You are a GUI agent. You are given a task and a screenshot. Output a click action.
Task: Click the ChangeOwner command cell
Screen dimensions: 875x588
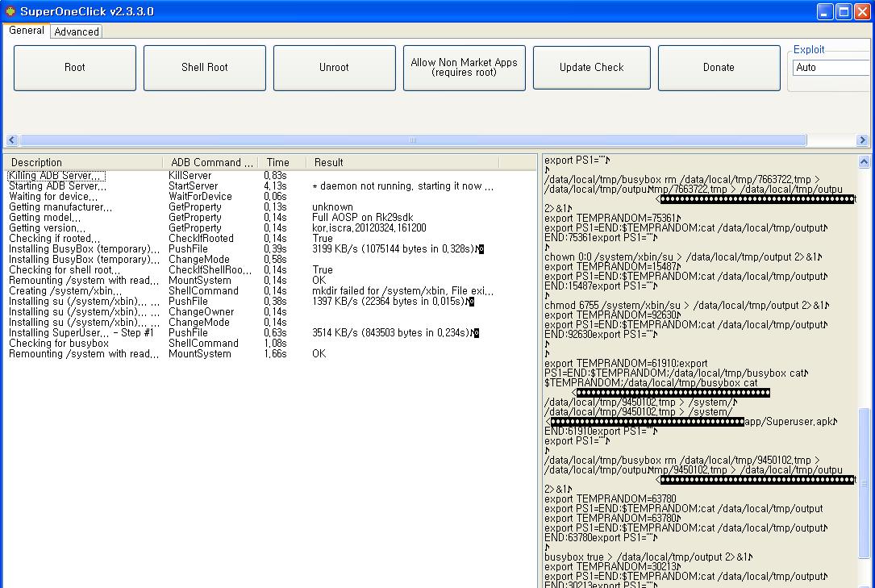pyautogui.click(x=202, y=312)
